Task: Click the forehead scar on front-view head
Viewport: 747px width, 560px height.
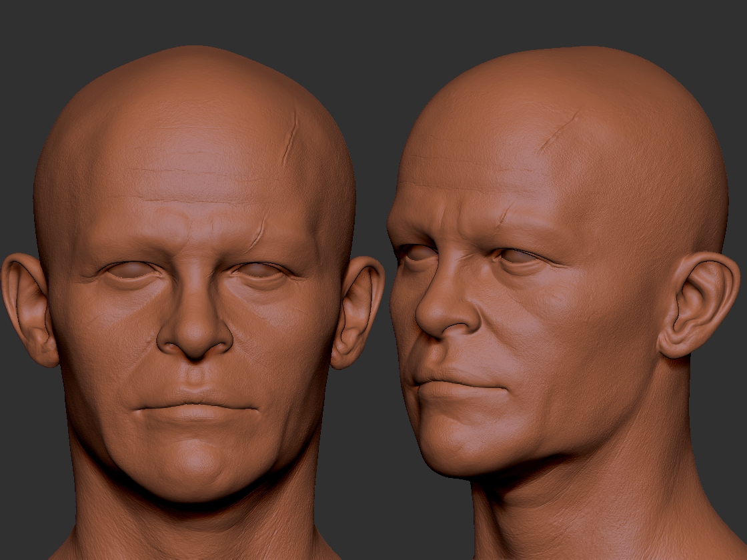Action: [289, 142]
